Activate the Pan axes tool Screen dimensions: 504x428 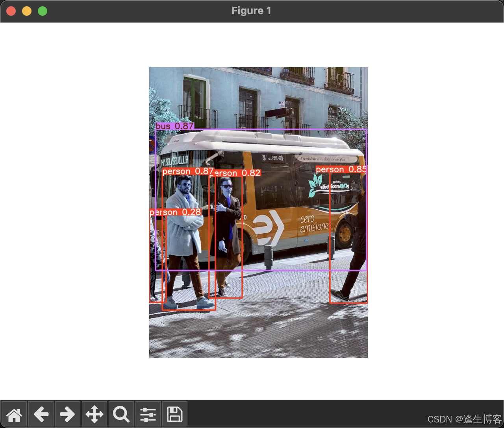(x=94, y=414)
